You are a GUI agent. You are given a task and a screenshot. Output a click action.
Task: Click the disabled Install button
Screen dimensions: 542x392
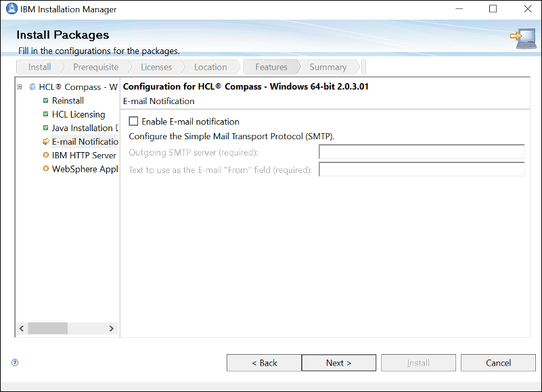click(x=418, y=363)
